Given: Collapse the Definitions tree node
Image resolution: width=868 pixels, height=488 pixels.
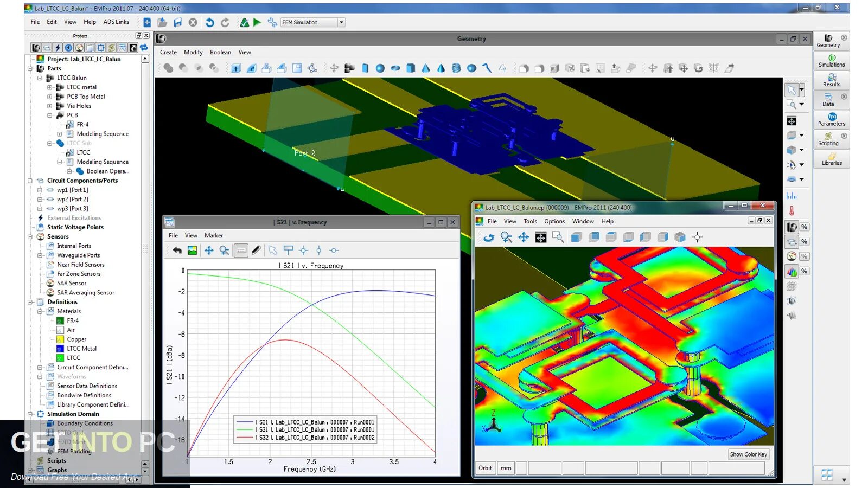Looking at the screenshot, I should click(x=30, y=302).
